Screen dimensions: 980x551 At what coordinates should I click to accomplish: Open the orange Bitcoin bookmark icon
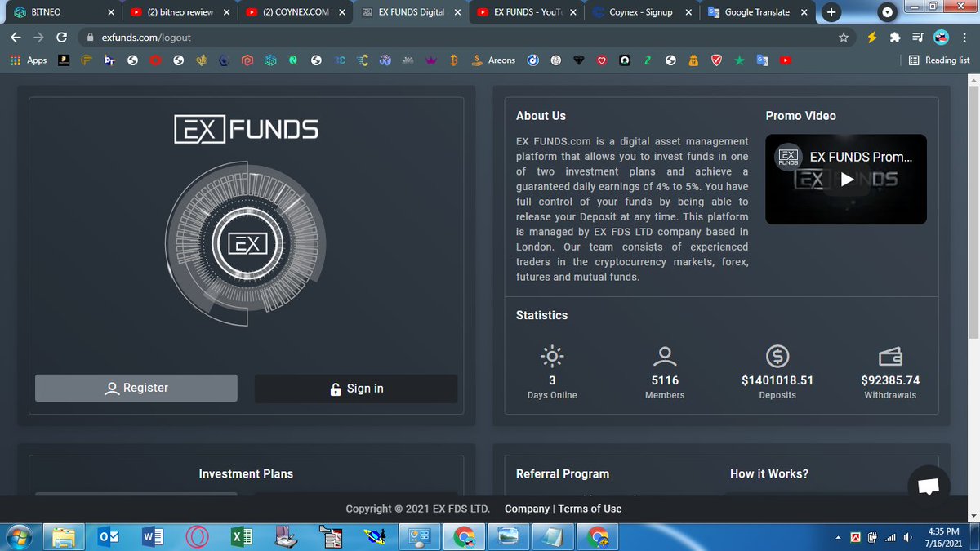pyautogui.click(x=454, y=60)
